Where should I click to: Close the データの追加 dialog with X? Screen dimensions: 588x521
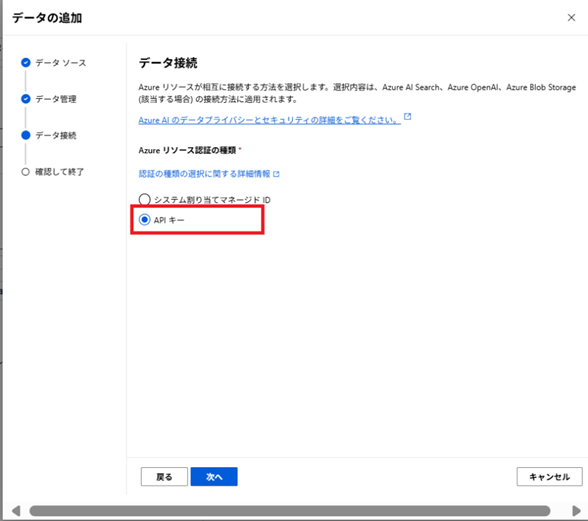pyautogui.click(x=571, y=18)
